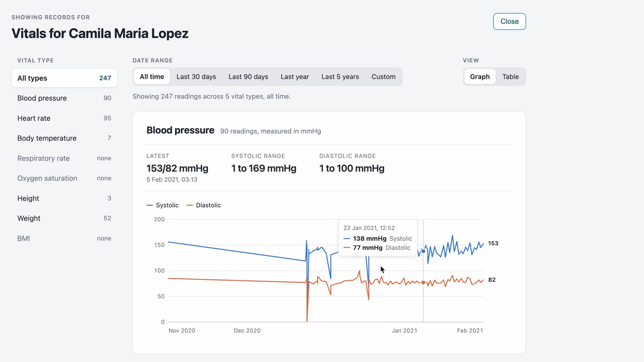
Task: Filter by Blood pressure vital type
Action: (64, 98)
